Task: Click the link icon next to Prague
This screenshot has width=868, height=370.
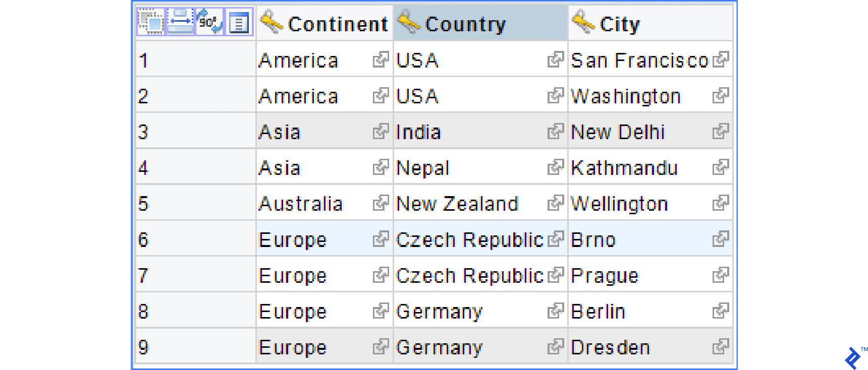Action: (x=721, y=275)
